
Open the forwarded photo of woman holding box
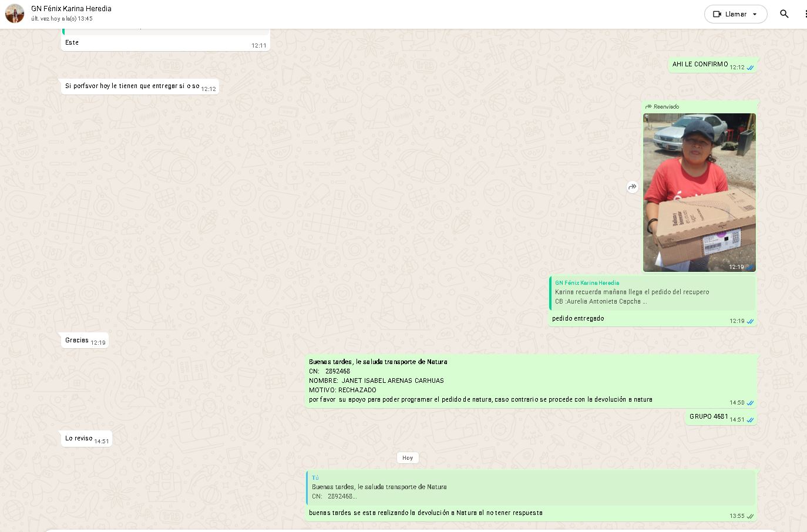pos(699,192)
